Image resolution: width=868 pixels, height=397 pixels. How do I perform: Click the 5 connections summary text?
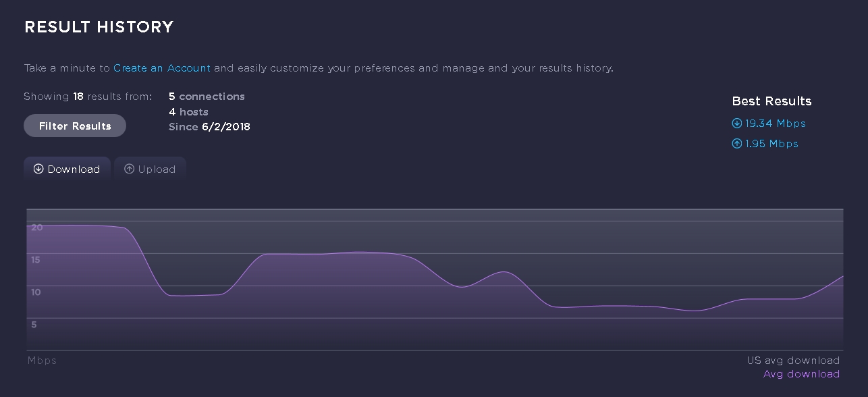(207, 97)
